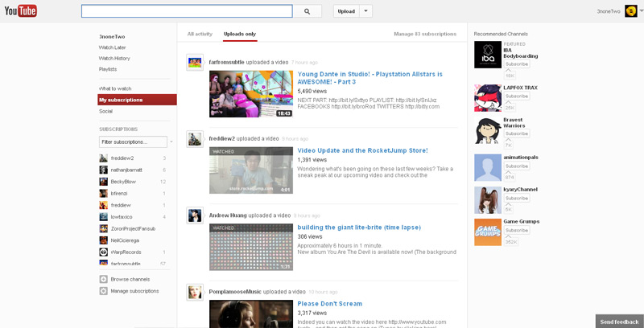This screenshot has width=644, height=328.
Task: Click the Manage subscriptions gear icon
Action: [104, 291]
